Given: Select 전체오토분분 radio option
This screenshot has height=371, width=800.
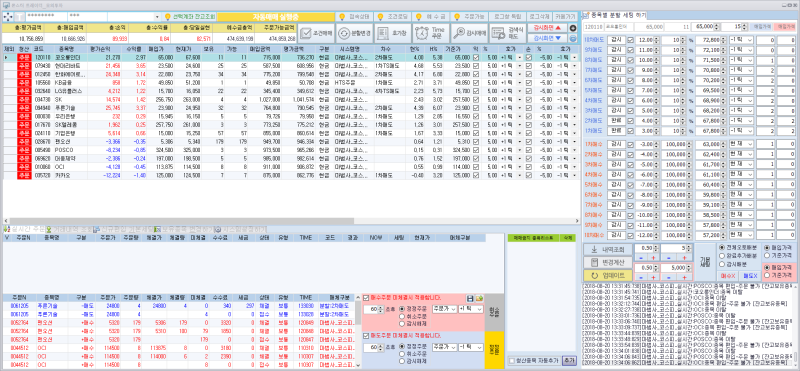Looking at the screenshot, I should [x=721, y=247].
